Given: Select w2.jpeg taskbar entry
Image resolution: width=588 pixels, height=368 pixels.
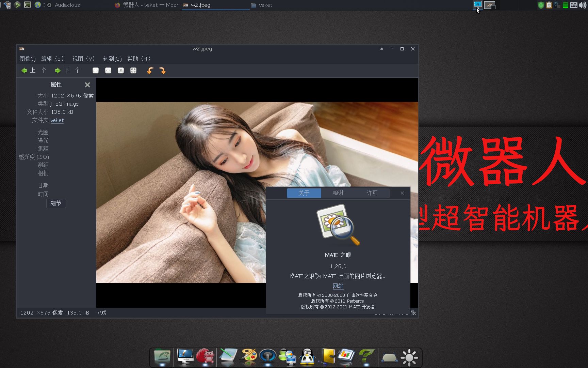Looking at the screenshot, I should click(216, 5).
